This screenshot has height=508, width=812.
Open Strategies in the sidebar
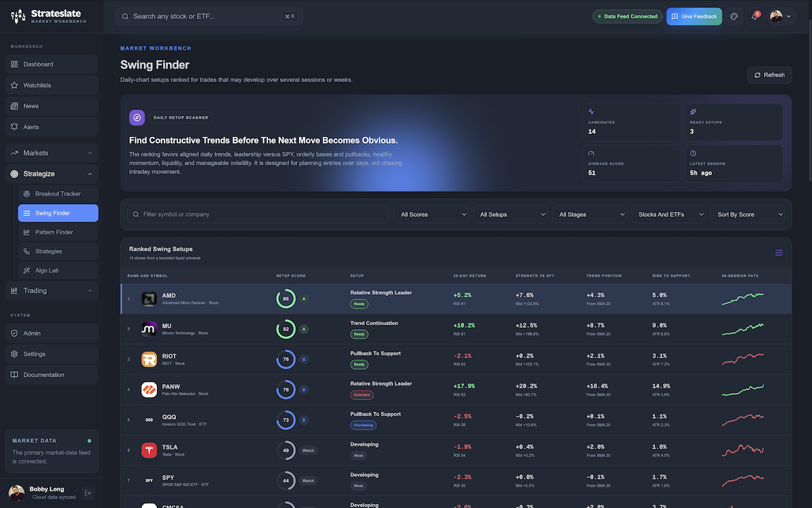click(58, 251)
